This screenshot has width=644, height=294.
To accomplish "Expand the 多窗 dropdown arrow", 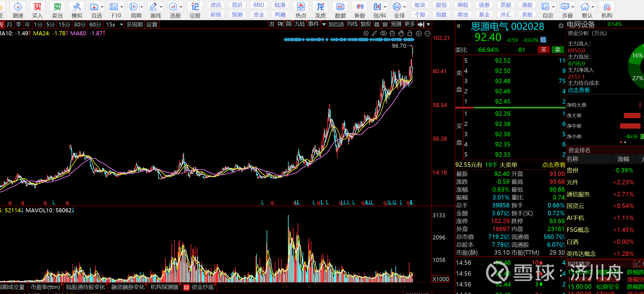I will point(573,7).
